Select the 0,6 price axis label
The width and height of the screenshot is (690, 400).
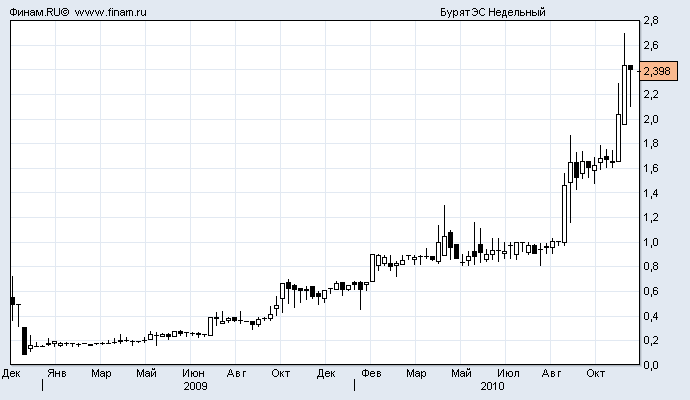click(651, 291)
